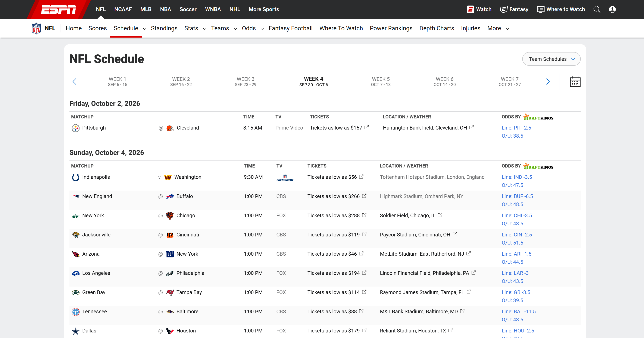
Task: Click the Pittsburgh Steelers logo
Action: 75,128
